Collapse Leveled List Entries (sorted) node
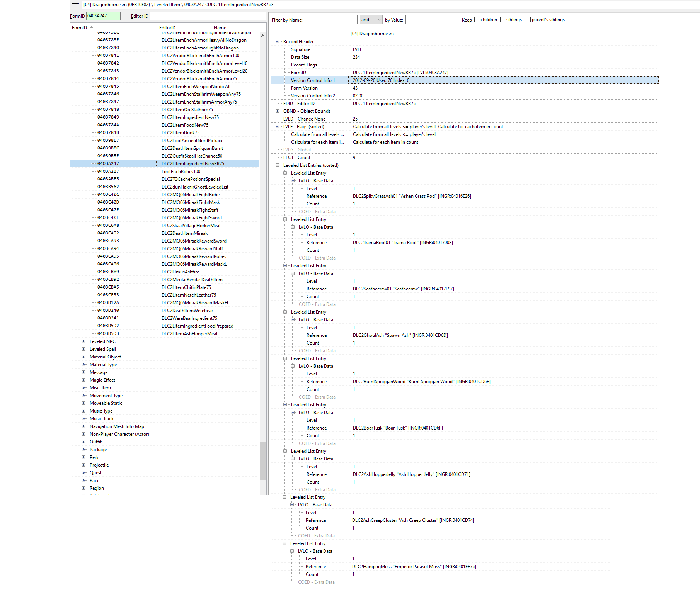The width and height of the screenshot is (700, 591). point(278,165)
